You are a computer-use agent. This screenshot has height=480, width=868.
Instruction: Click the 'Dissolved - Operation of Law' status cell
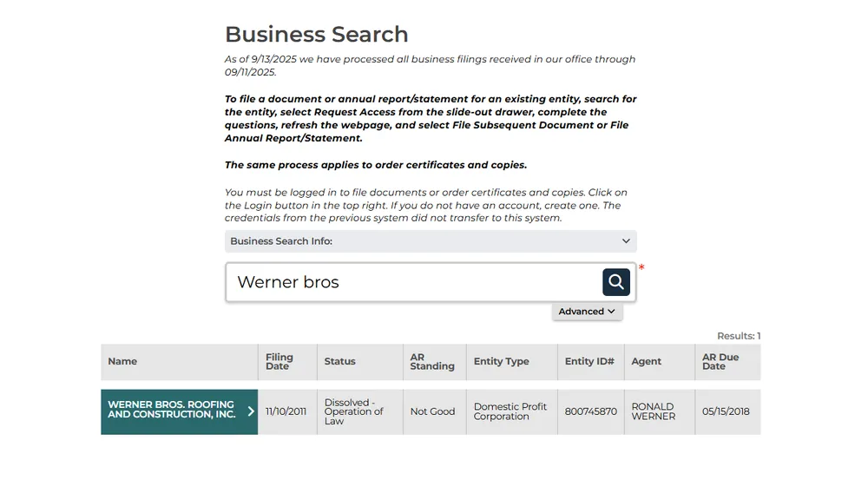click(353, 411)
